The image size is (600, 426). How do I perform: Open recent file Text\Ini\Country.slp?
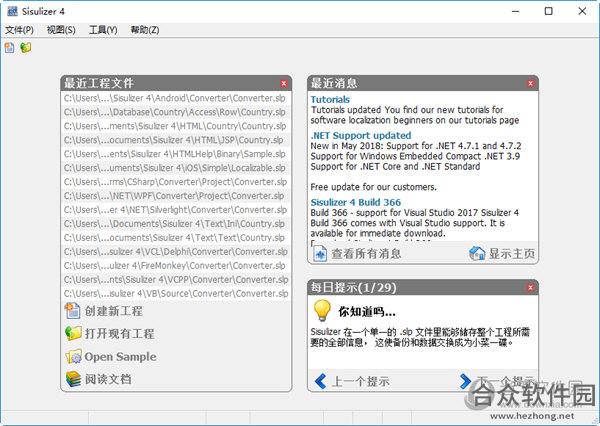176,224
